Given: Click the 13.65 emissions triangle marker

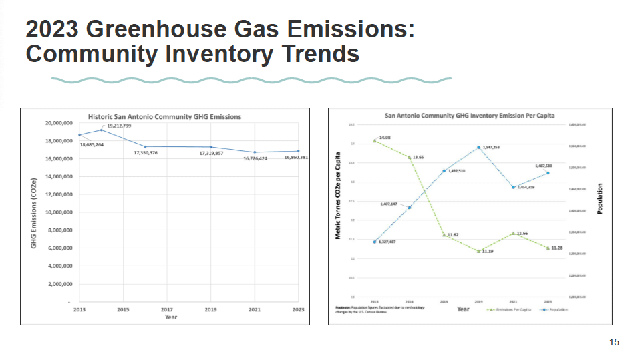Looking at the screenshot, I should (409, 158).
